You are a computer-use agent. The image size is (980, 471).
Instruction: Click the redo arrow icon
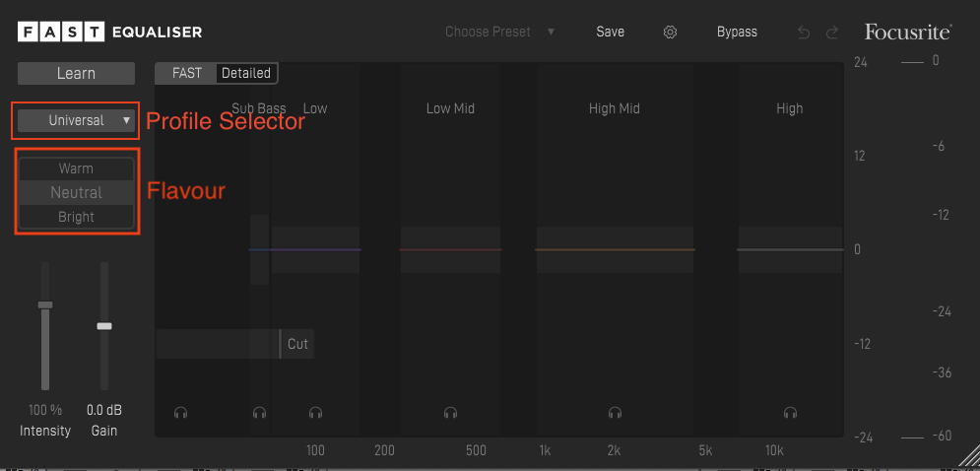832,33
